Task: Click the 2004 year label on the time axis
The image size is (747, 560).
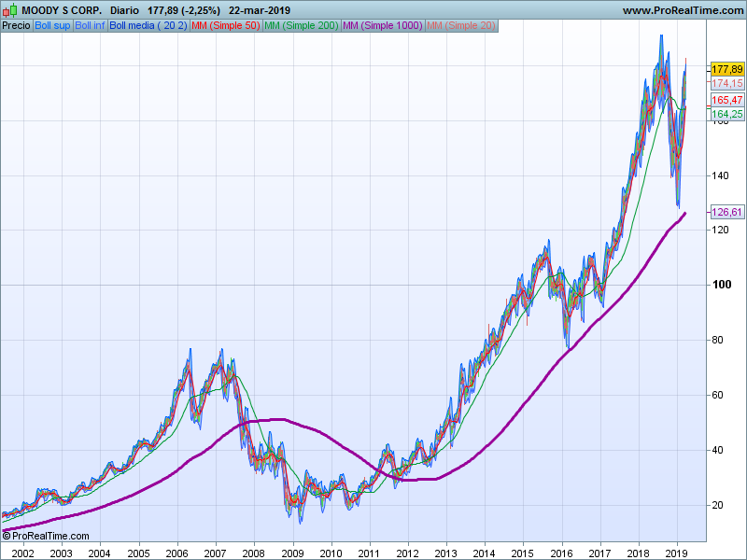Action: point(99,553)
